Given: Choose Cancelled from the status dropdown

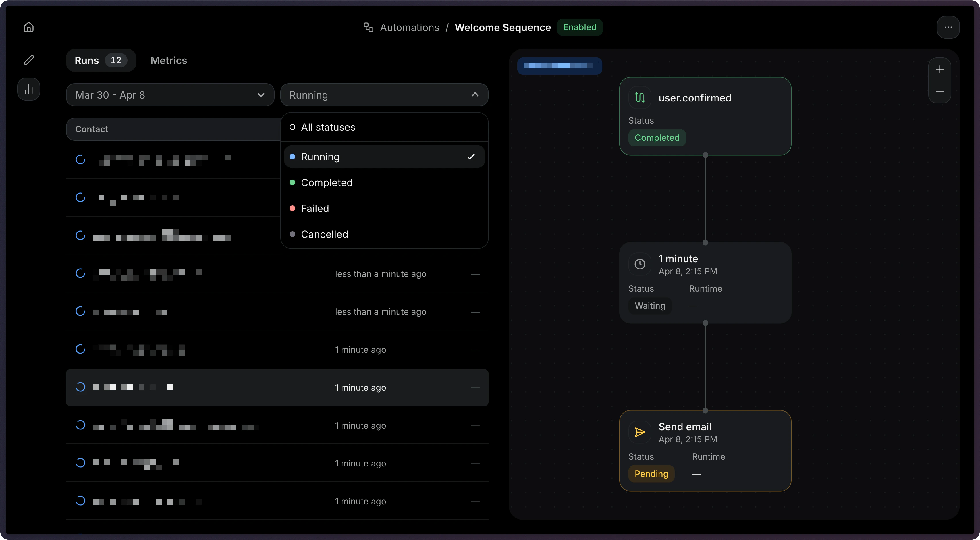Looking at the screenshot, I should [325, 234].
